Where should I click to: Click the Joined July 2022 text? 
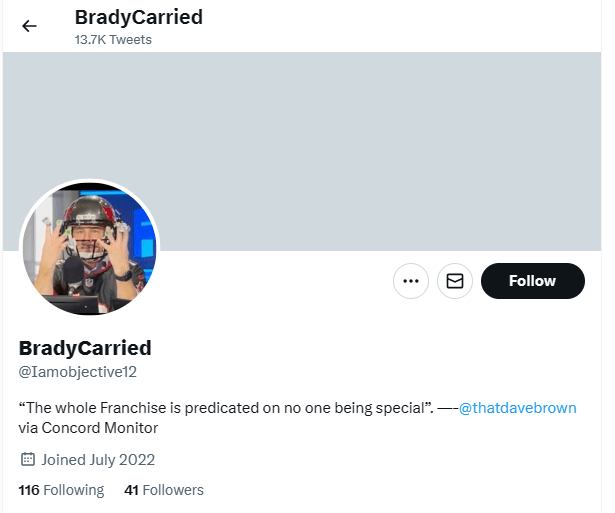pyautogui.click(x=98, y=460)
